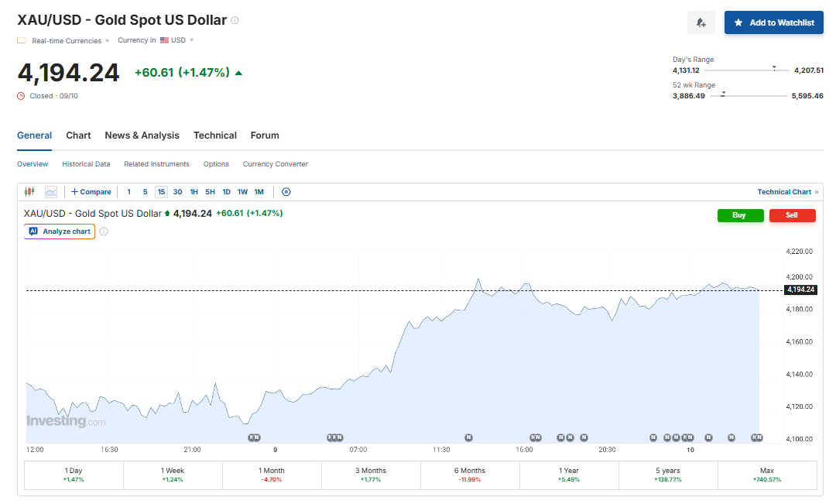Screen dimensions: 836x504
Task: Open the Real-time Currencies dropdown
Action: 70,40
